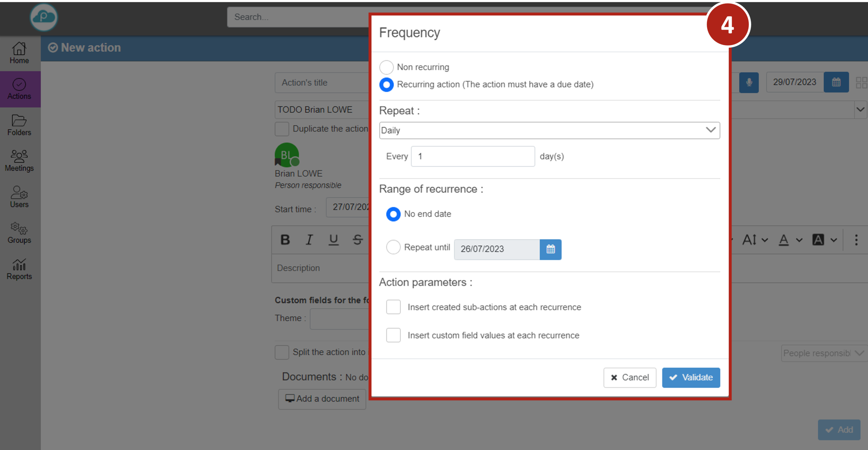The height and width of the screenshot is (450, 868).
Task: Select the Non recurring option
Action: click(386, 67)
